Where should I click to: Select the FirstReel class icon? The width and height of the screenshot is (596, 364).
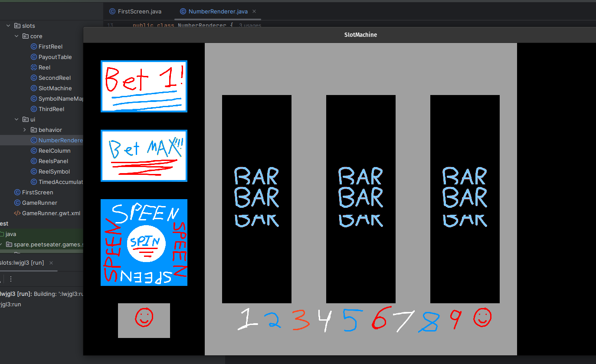tap(34, 46)
